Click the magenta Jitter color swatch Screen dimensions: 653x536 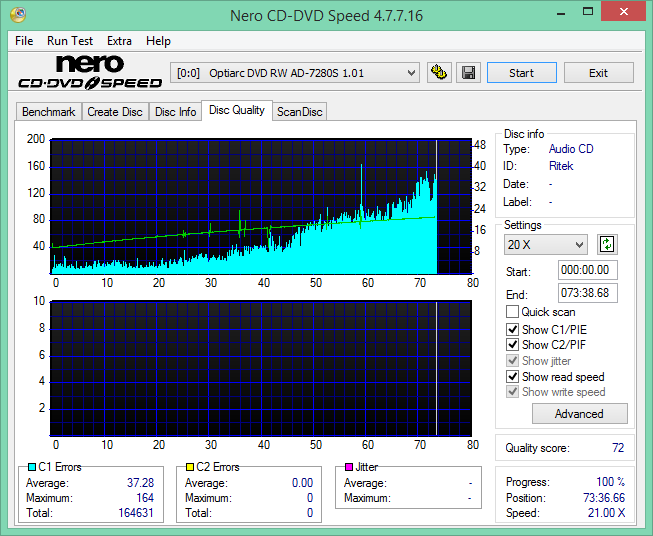pos(349,467)
